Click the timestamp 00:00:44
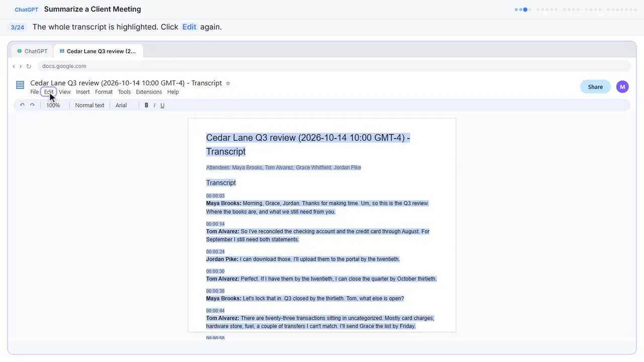Image resolution: width=644 pixels, height=362 pixels. pos(215,311)
